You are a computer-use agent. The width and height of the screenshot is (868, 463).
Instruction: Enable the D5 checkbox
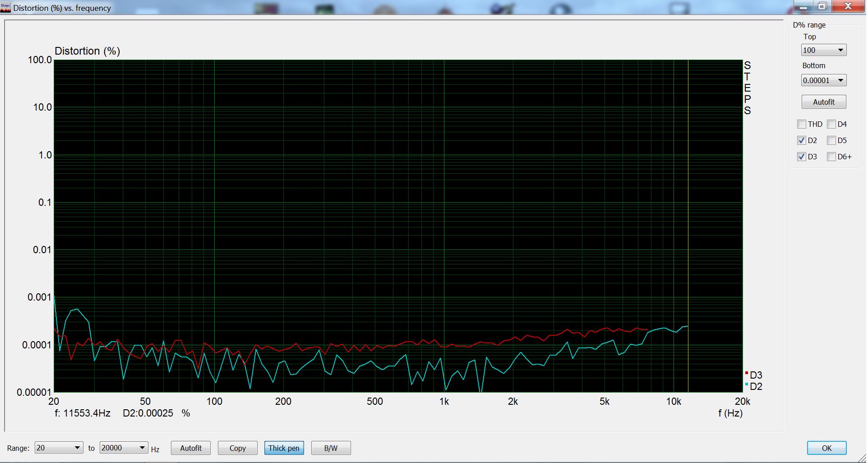pos(831,140)
